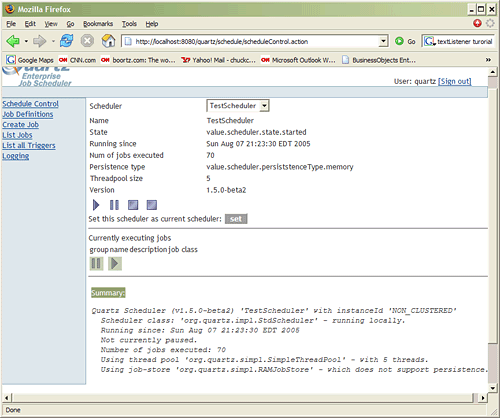
Task: Click the second scheduler stop square icon
Action: [x=152, y=205]
